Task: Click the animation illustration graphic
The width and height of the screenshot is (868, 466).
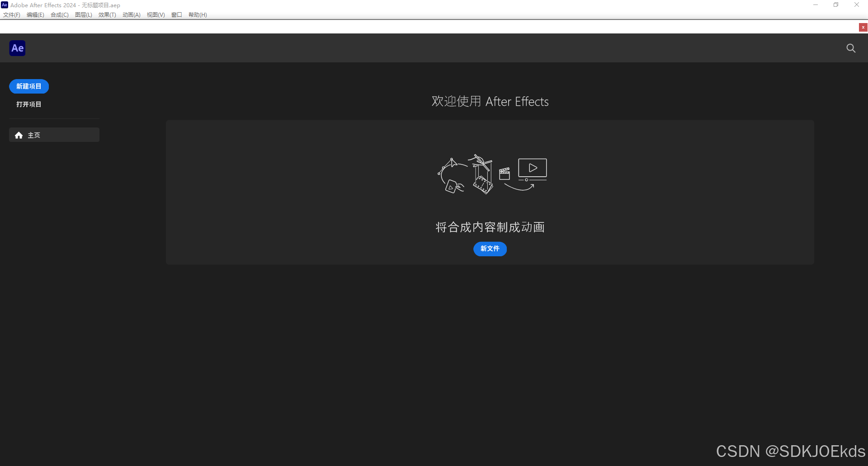Action: point(492,174)
